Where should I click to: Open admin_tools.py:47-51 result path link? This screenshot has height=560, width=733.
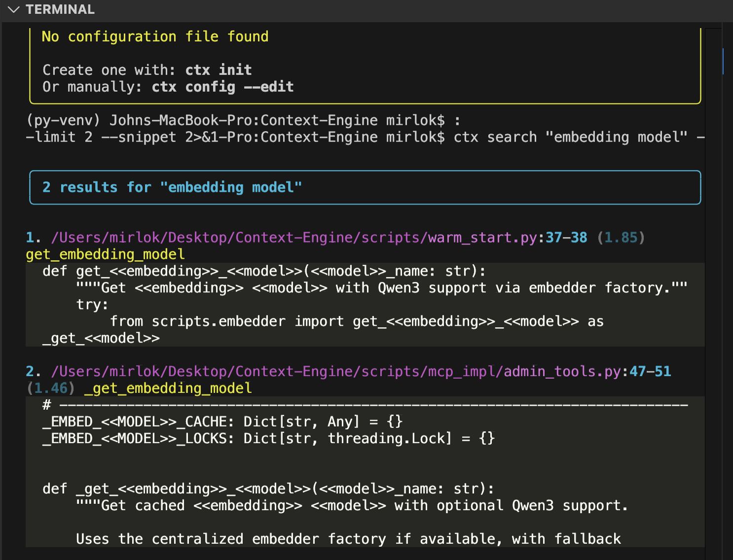(x=361, y=371)
